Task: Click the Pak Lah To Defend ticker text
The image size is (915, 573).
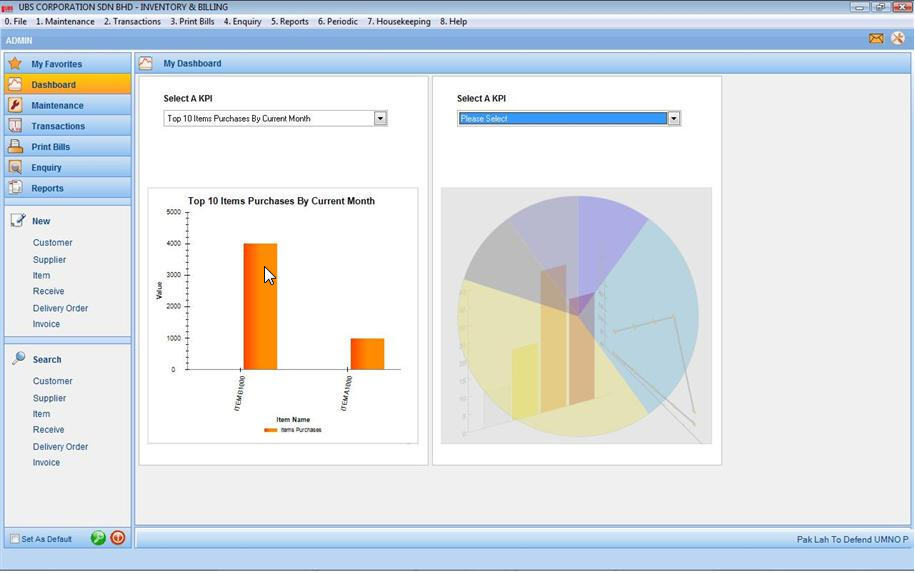Action: 853,539
